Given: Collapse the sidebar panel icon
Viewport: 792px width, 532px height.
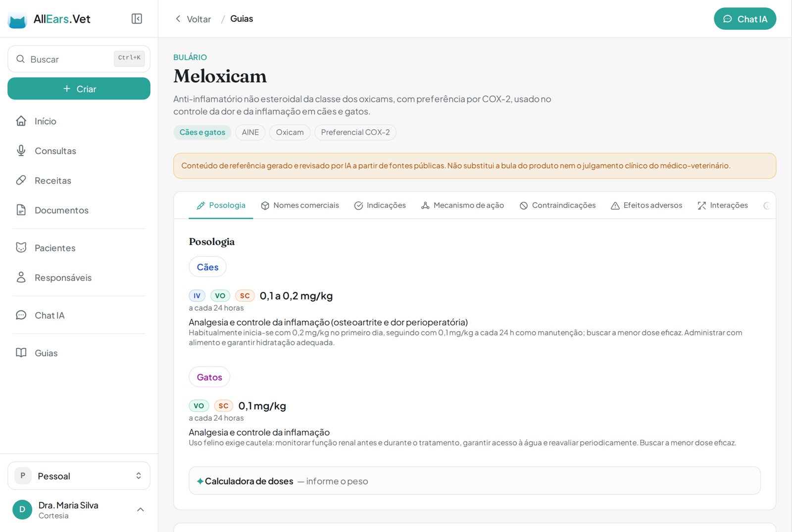Looking at the screenshot, I should tap(137, 19).
